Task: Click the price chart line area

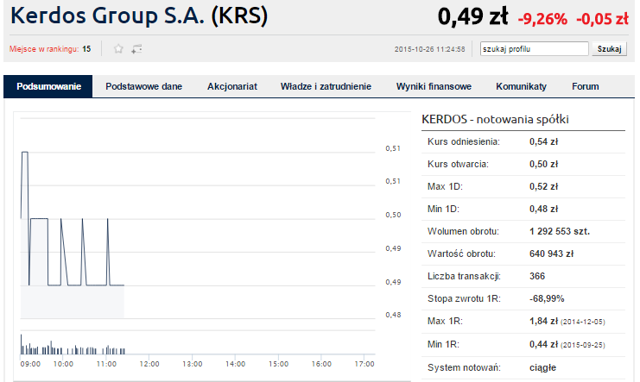Action: (x=198, y=218)
